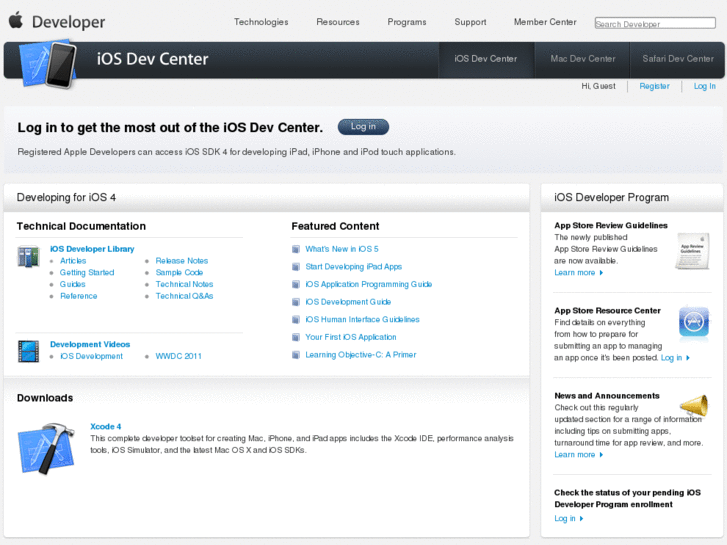Open the iOS Developer Library books icon

(28, 256)
